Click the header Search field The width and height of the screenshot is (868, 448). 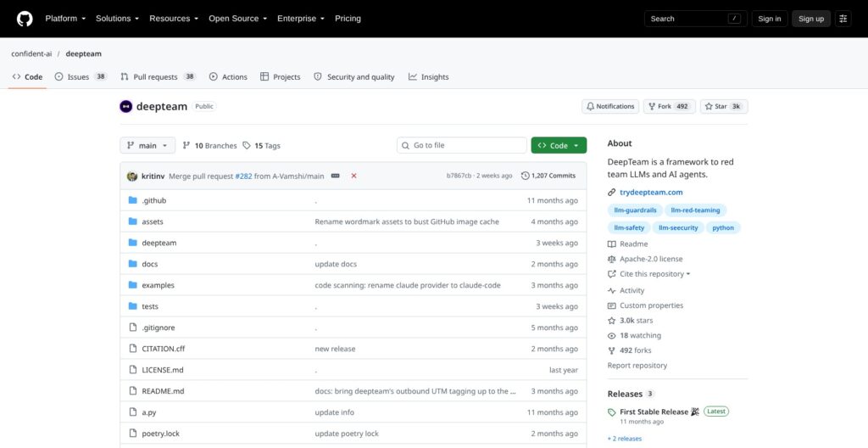pos(696,19)
